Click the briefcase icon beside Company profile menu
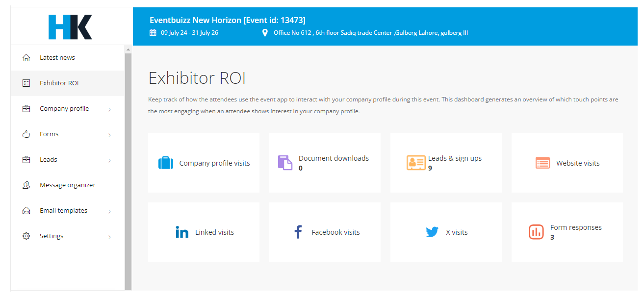 tap(26, 109)
